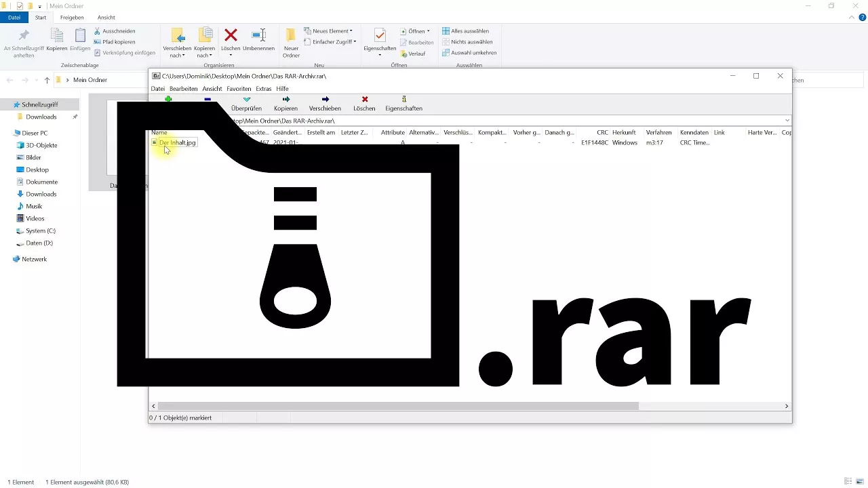Open the Einfacher Zugriff dropdown
The width and height of the screenshot is (868, 488).
click(330, 42)
